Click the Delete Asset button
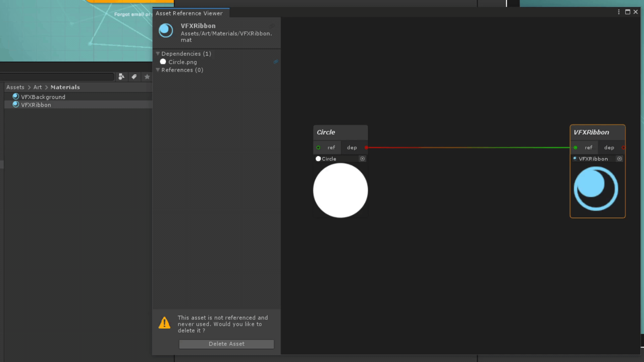This screenshot has height=362, width=644. 226,344
